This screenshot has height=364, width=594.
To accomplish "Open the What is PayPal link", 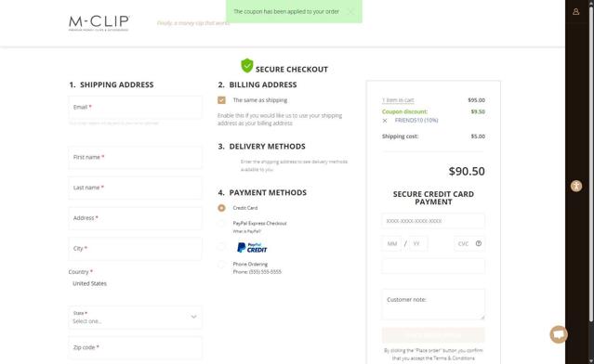I will 247,231.
